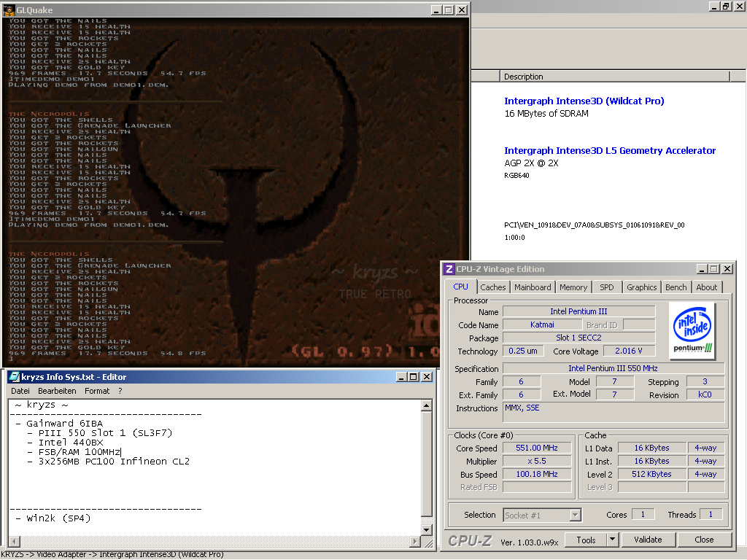Click Intergraph Intense3D (Wildcat Pro) link
This screenshot has height=560, width=747.
pos(584,101)
